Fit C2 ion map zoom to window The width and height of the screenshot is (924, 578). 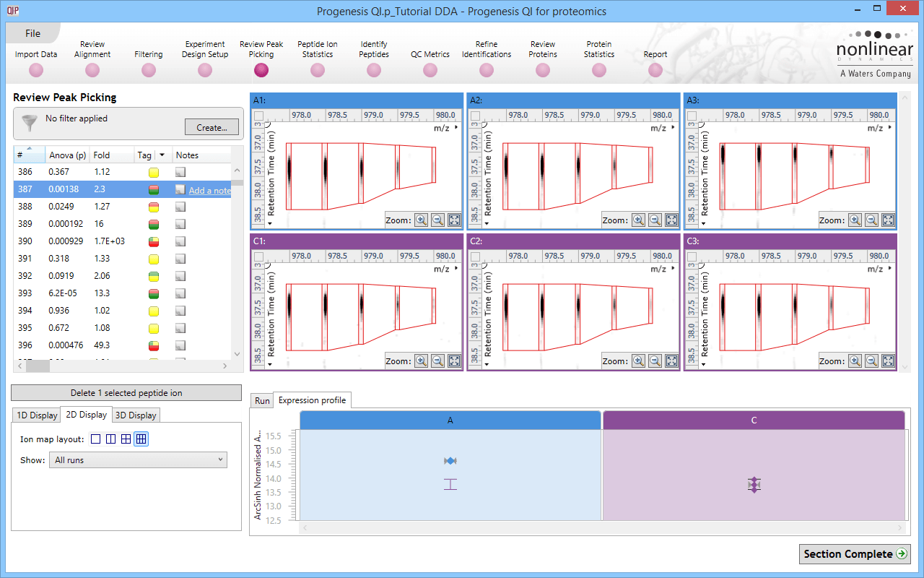[671, 361]
